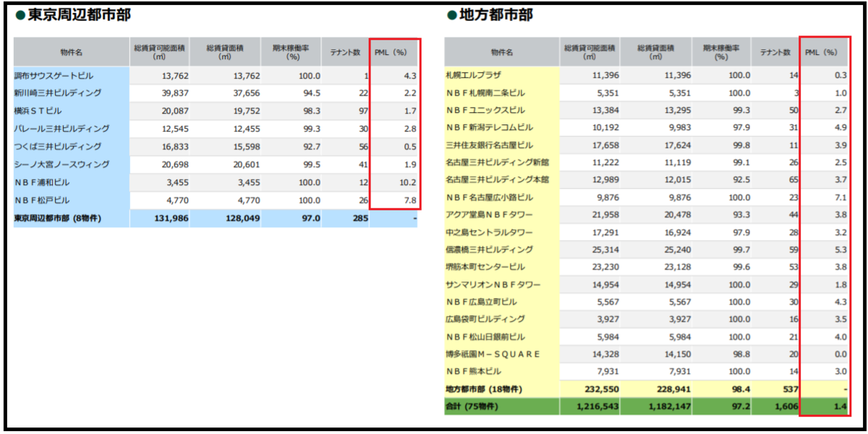Select '博多祇園Ｍ－ＳＱＵＡＲＥ' property name
868x434 pixels.
click(x=494, y=354)
